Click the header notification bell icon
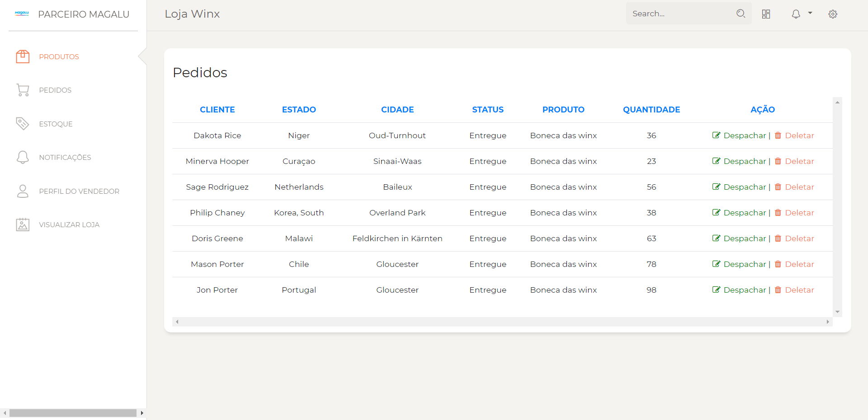Image resolution: width=868 pixels, height=420 pixels. pos(796,14)
